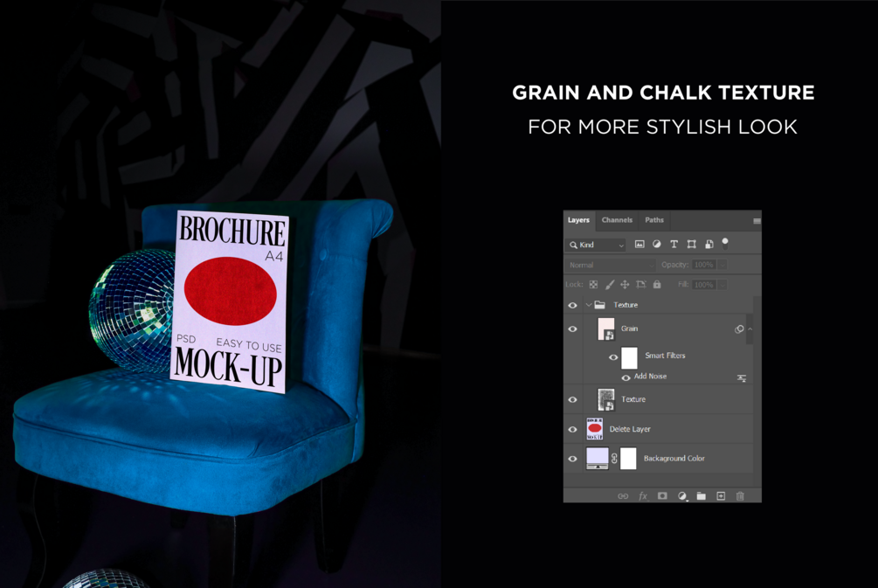Open Opacity slider dropdown arrow
This screenshot has height=588, width=878.
[722, 265]
